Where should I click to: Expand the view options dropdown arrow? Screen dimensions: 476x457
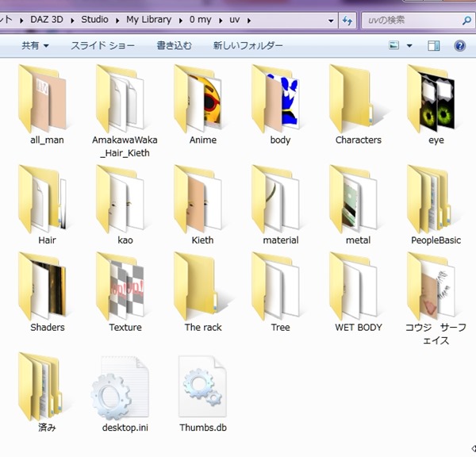point(409,46)
